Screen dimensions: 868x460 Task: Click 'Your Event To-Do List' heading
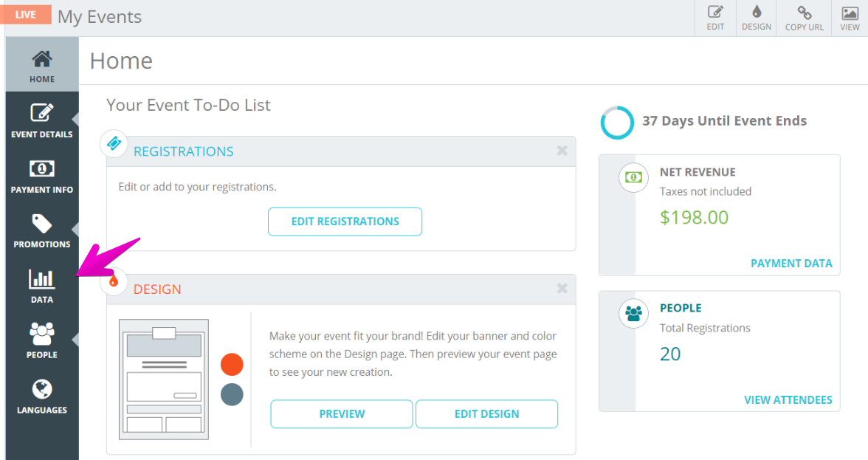(x=188, y=105)
